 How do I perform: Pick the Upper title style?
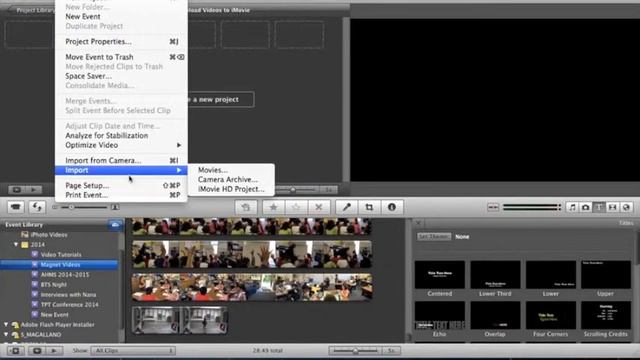(606, 275)
